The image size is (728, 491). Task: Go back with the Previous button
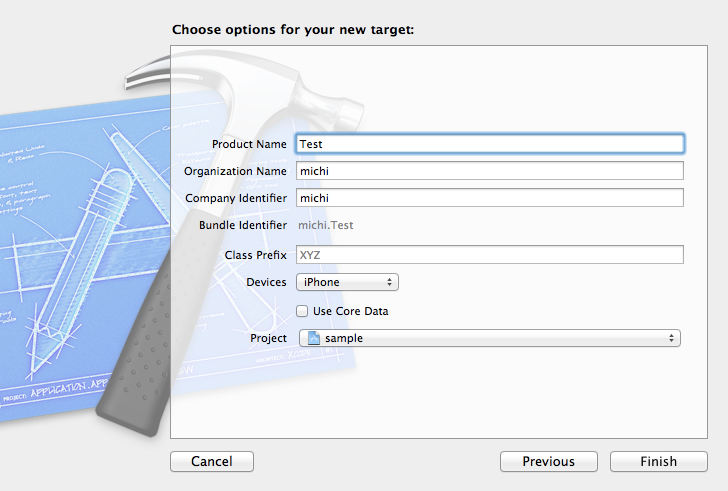coord(548,461)
